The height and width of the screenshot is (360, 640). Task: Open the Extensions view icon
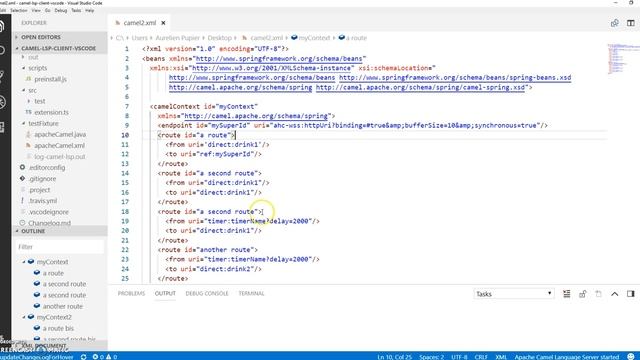pyautogui.click(x=2, y=127)
